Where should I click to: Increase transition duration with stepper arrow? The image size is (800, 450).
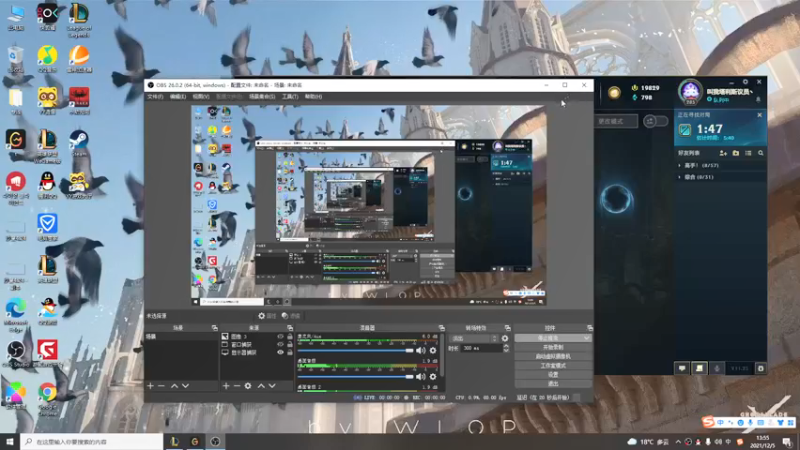click(x=506, y=346)
